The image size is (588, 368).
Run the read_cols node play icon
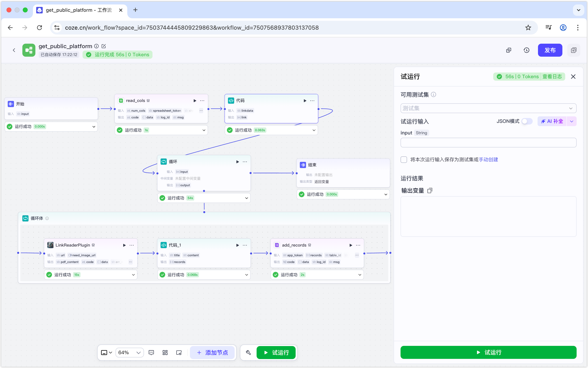(x=195, y=101)
